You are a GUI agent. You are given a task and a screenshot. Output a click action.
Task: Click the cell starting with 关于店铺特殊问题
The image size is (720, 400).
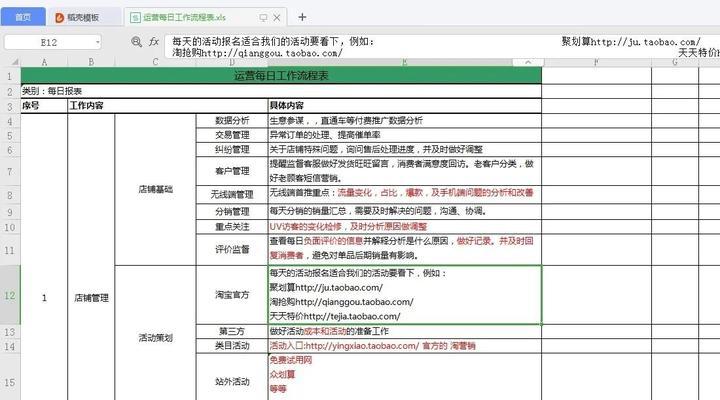coord(405,149)
